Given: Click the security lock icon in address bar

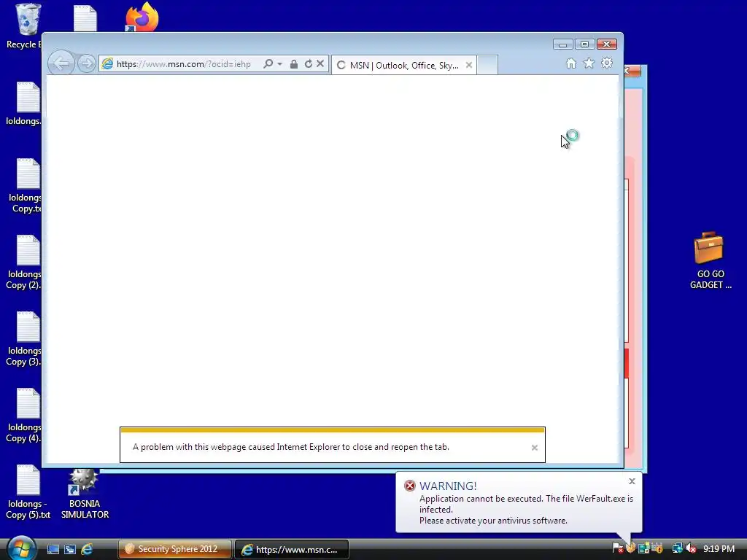Looking at the screenshot, I should pyautogui.click(x=294, y=64).
